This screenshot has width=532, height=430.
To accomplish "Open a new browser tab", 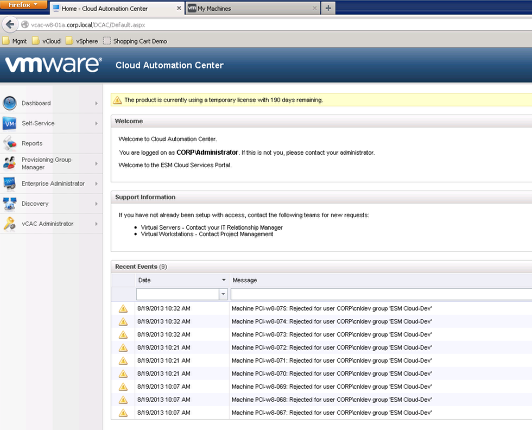I will point(328,8).
